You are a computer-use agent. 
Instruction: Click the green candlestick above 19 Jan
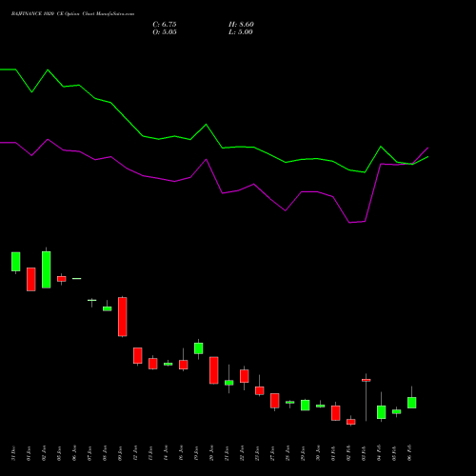click(199, 348)
